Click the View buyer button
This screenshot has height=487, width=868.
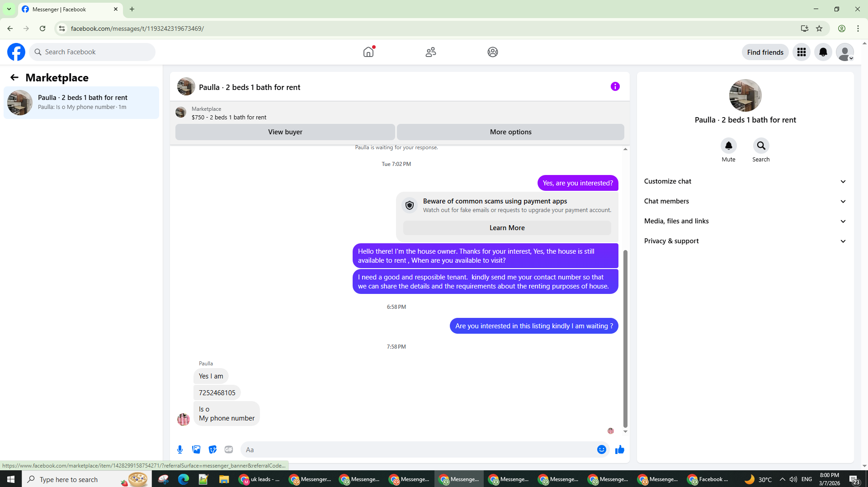pos(285,132)
